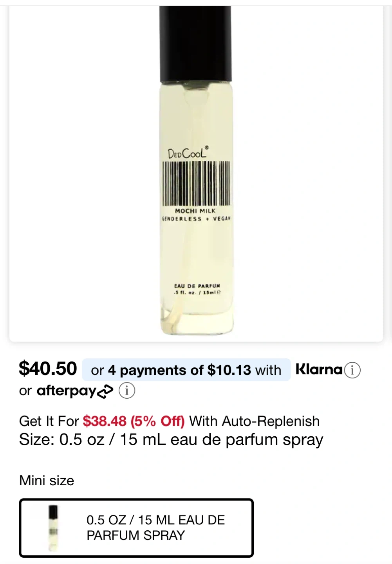Tap the black cap of the perfume bottle
The height and width of the screenshot is (564, 392).
tap(195, 43)
